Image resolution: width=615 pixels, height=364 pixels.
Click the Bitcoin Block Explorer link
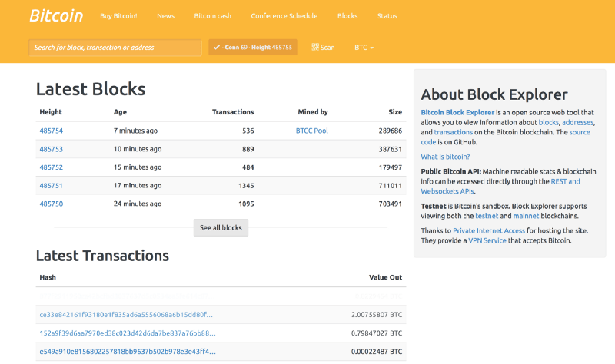[x=457, y=112]
